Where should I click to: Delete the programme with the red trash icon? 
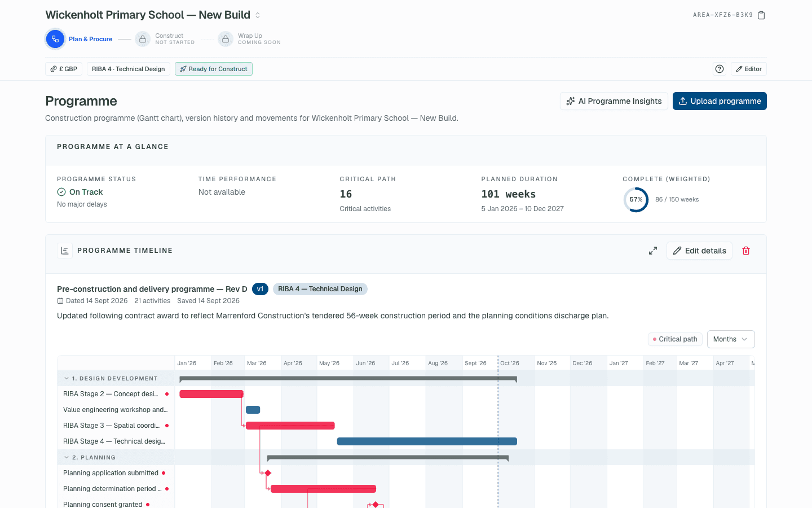pyautogui.click(x=746, y=251)
